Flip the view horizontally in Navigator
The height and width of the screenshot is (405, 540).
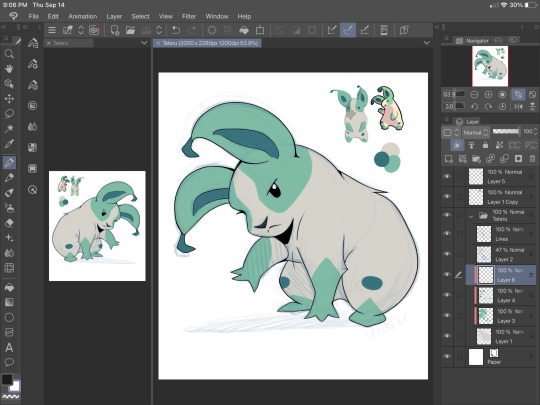pos(518,106)
